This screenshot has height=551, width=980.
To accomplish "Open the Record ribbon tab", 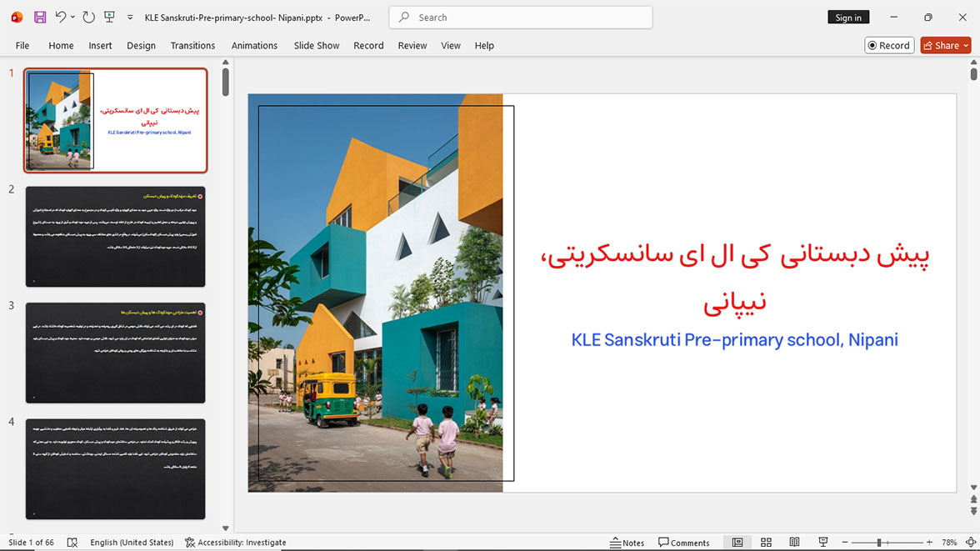I will click(368, 46).
